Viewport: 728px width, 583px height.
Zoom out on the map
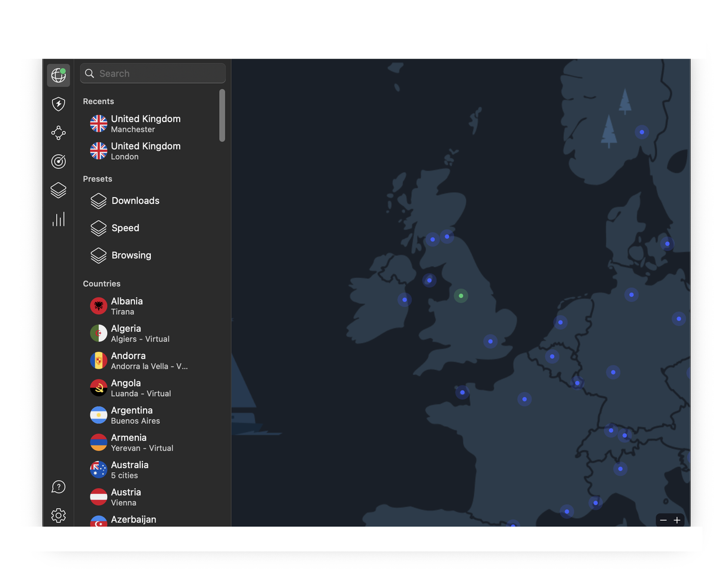pos(663,520)
